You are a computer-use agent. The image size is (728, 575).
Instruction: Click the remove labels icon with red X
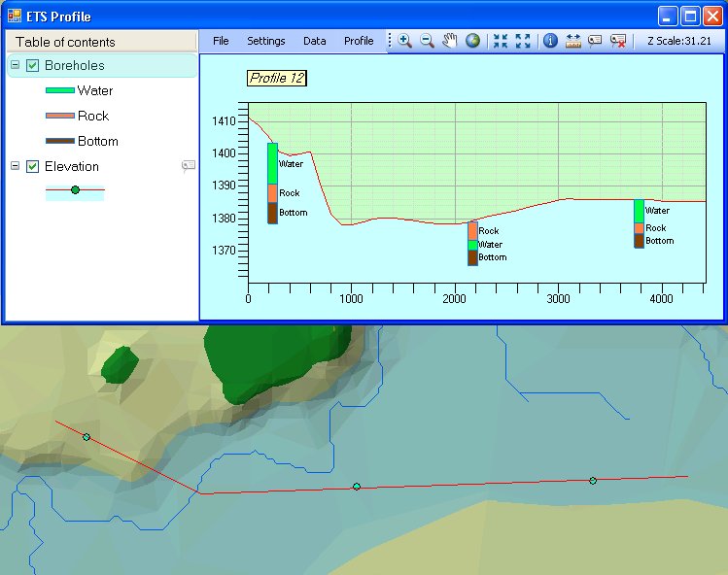tap(617, 41)
